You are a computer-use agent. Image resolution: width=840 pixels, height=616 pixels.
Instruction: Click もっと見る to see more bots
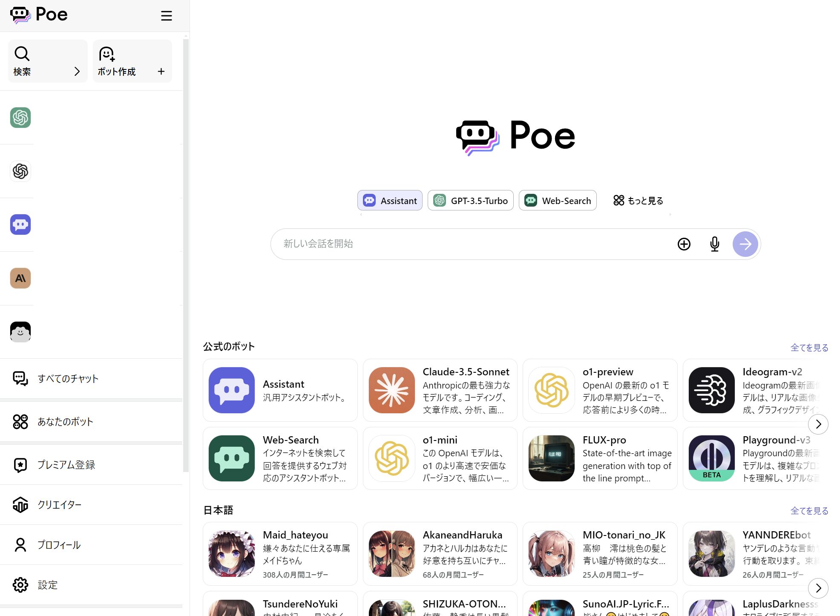coord(638,200)
